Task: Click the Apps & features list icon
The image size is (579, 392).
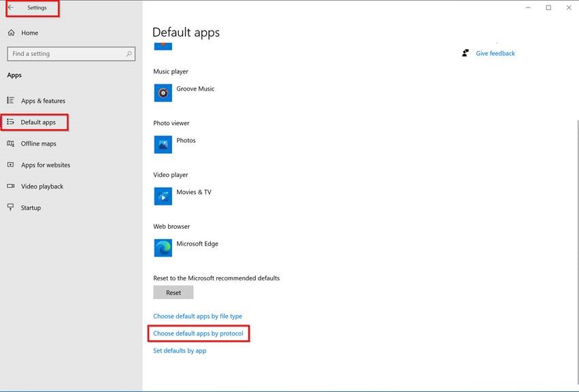Action: coord(10,100)
